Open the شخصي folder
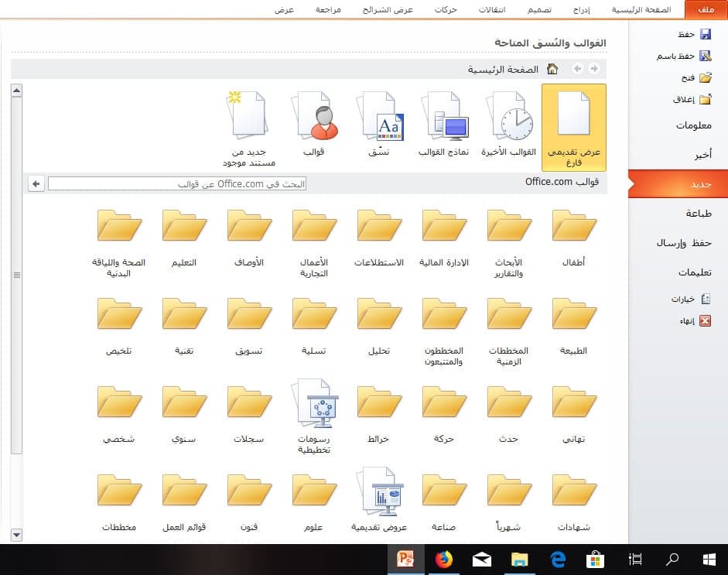 click(x=119, y=414)
